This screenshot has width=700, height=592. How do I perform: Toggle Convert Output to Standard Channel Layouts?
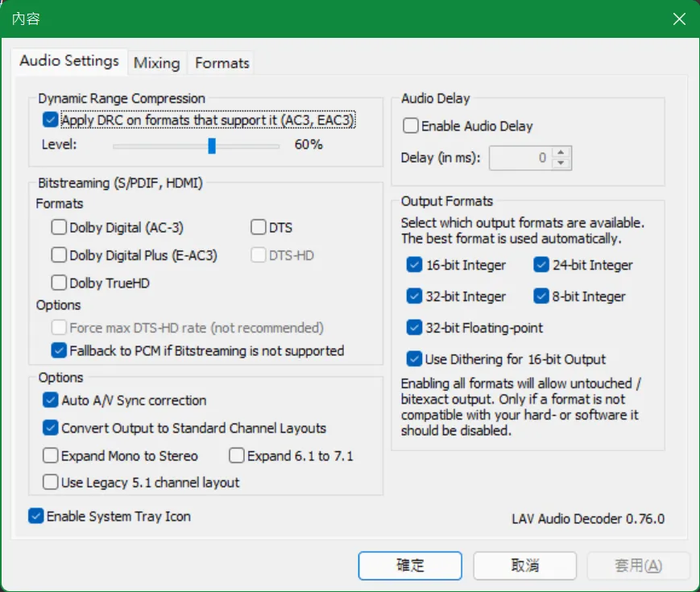tap(51, 428)
